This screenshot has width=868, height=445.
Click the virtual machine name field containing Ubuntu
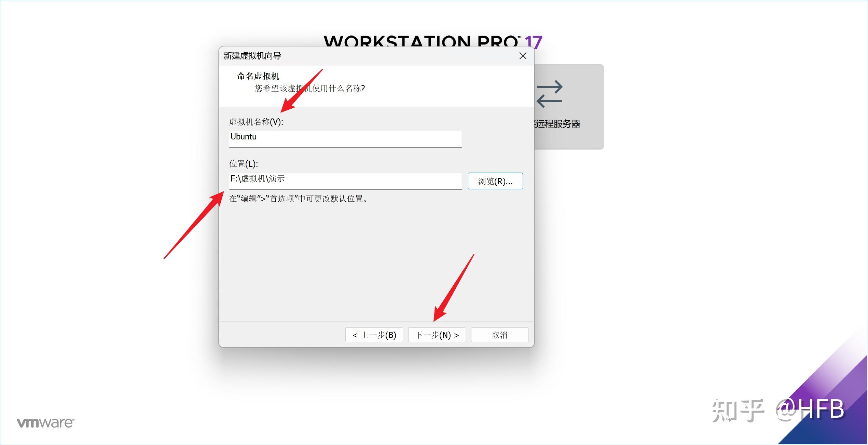click(345, 138)
